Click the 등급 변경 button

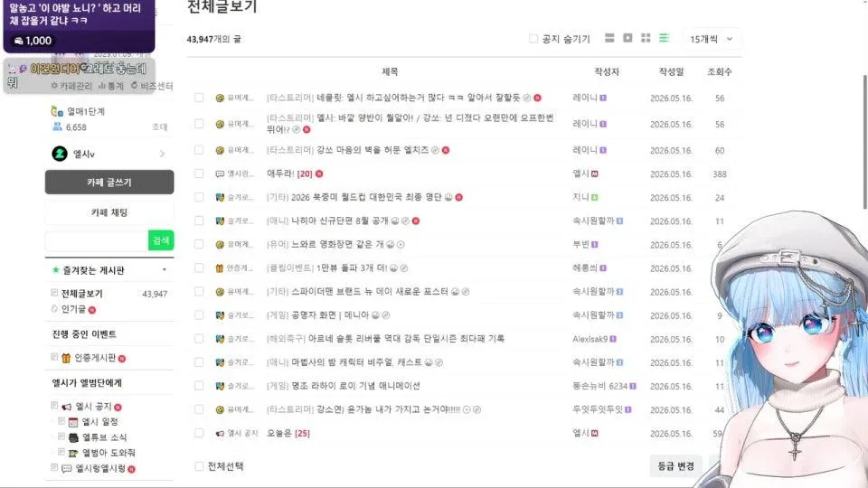[x=676, y=466]
